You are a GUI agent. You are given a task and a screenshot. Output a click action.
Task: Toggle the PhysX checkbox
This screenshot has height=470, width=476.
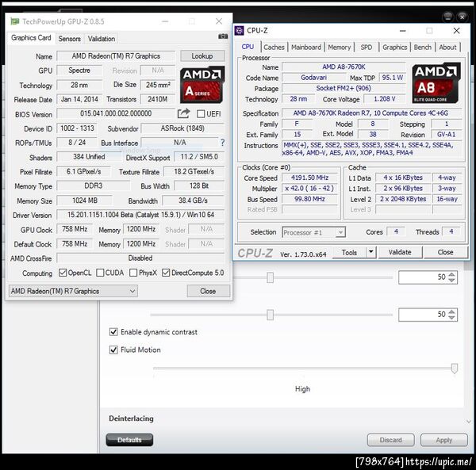pyautogui.click(x=133, y=273)
